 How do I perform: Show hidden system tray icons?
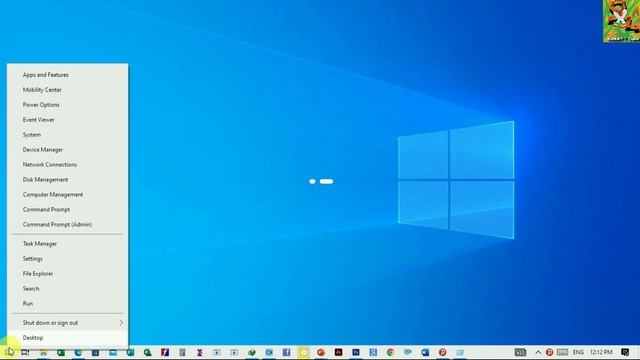click(x=538, y=352)
